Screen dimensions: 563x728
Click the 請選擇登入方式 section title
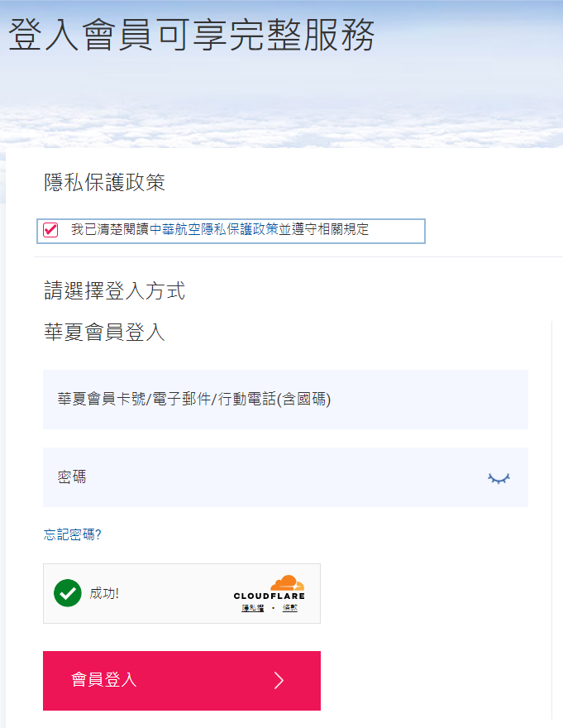[115, 290]
